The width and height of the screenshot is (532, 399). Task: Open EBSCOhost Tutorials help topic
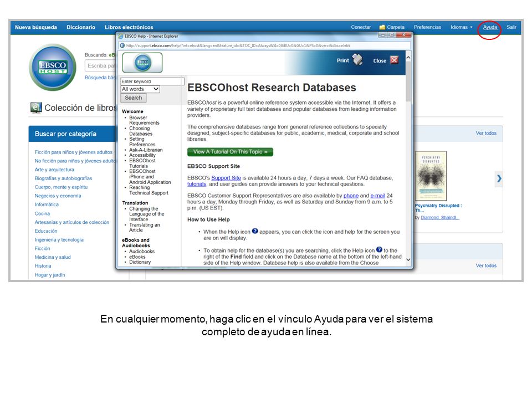(142, 163)
